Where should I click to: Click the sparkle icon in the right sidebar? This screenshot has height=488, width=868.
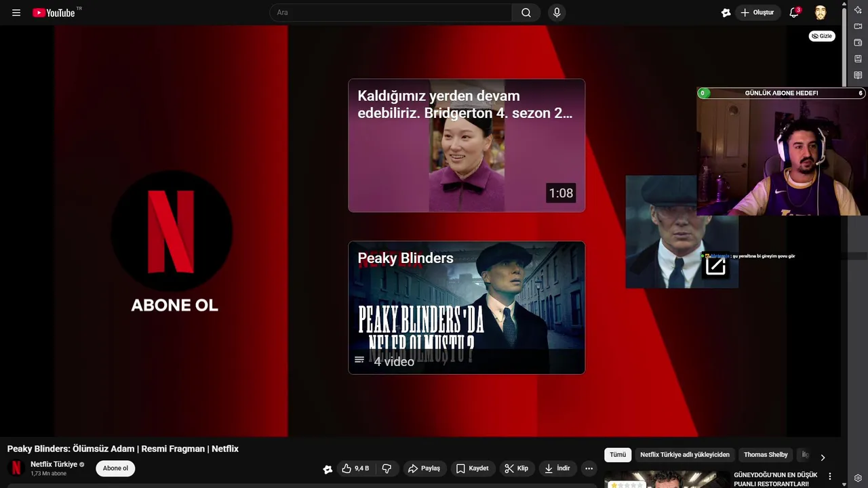pos(858,10)
